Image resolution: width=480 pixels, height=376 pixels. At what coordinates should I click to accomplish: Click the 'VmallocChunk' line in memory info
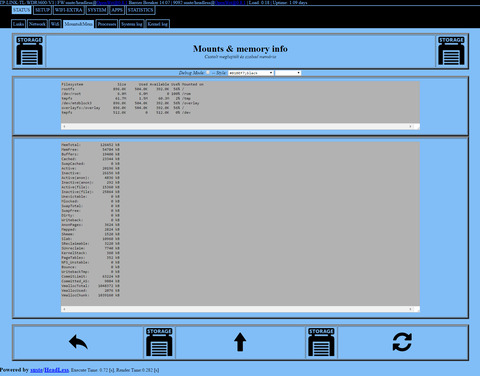(90, 295)
